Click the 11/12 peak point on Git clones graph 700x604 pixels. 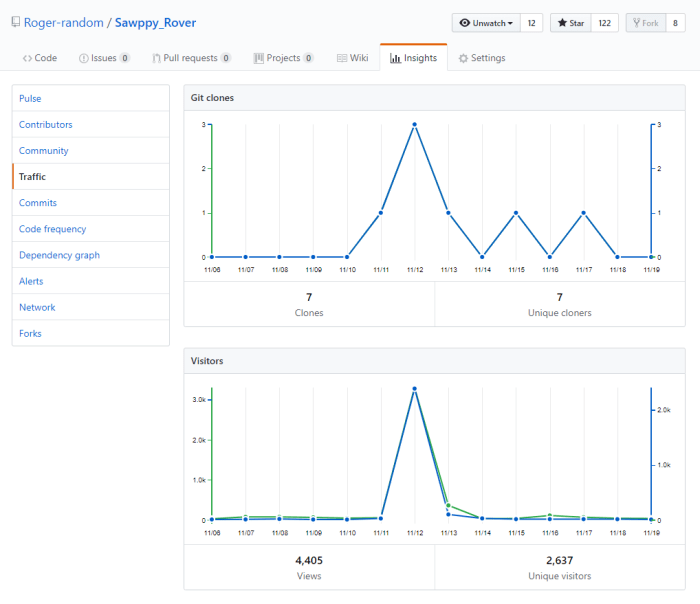[414, 125]
